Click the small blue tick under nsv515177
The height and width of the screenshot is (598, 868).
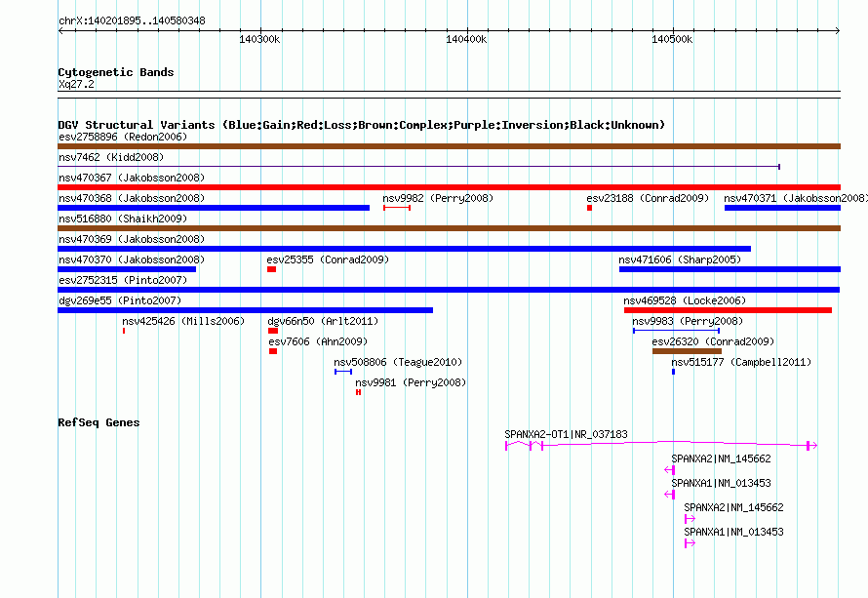tap(673, 372)
